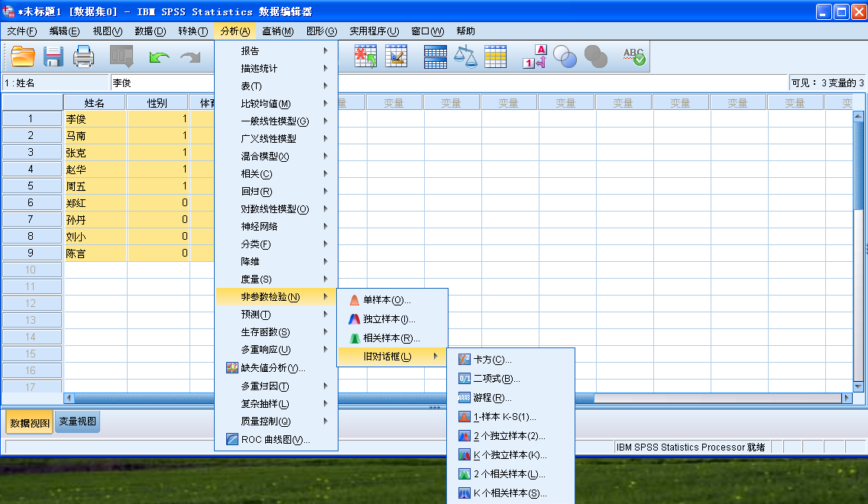Screen dimensions: 868x504
Task: Click horizontal scrollbar right arrow
Action: 847,398
